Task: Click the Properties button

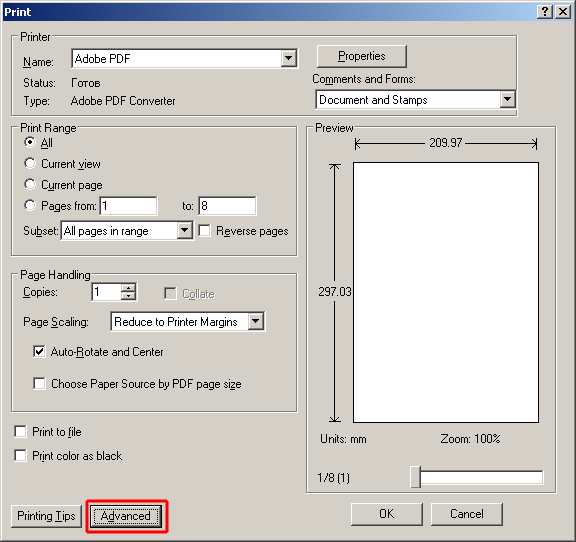Action: click(361, 56)
